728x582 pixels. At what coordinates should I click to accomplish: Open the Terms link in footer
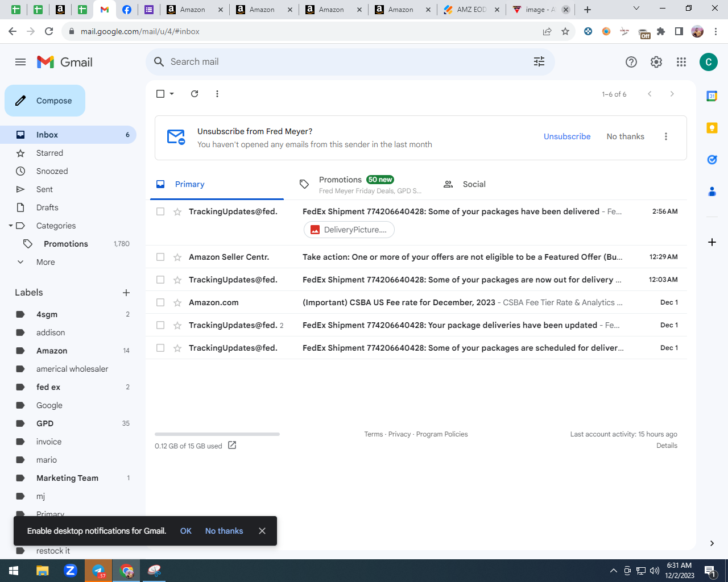374,434
